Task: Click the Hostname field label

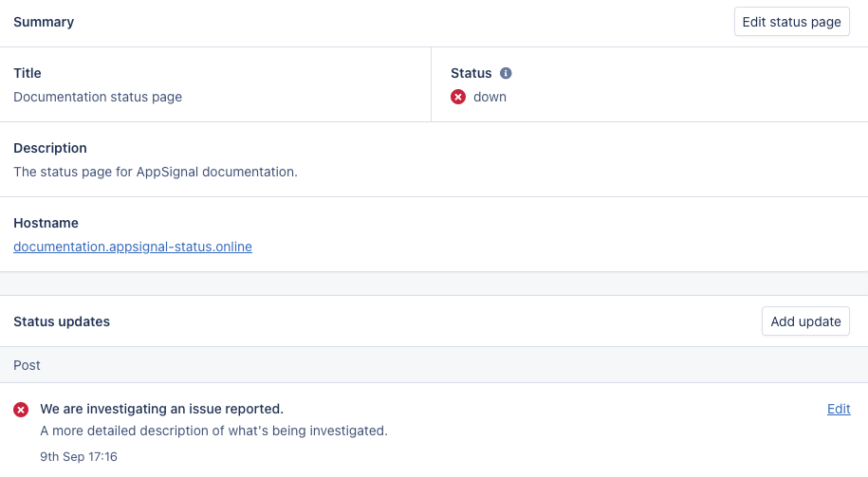Action: coord(46,223)
